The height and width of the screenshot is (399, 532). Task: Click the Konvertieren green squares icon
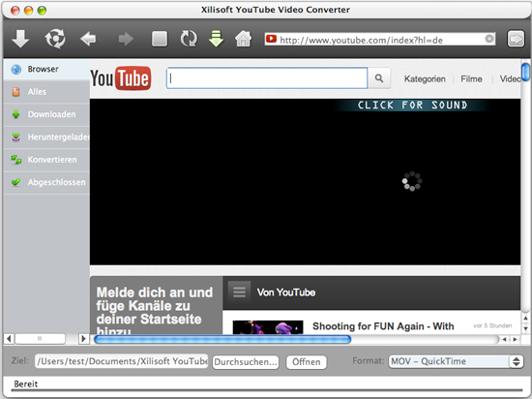tap(15, 160)
